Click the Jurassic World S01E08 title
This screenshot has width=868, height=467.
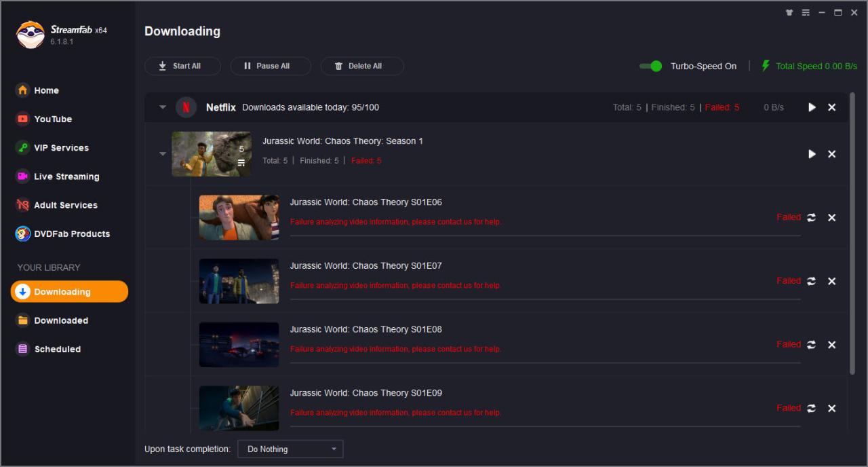[x=366, y=329]
